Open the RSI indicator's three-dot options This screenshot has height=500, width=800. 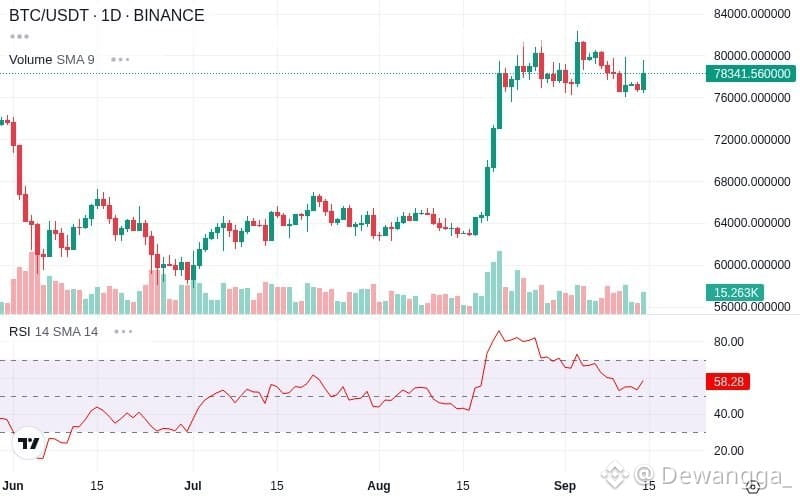[123, 332]
